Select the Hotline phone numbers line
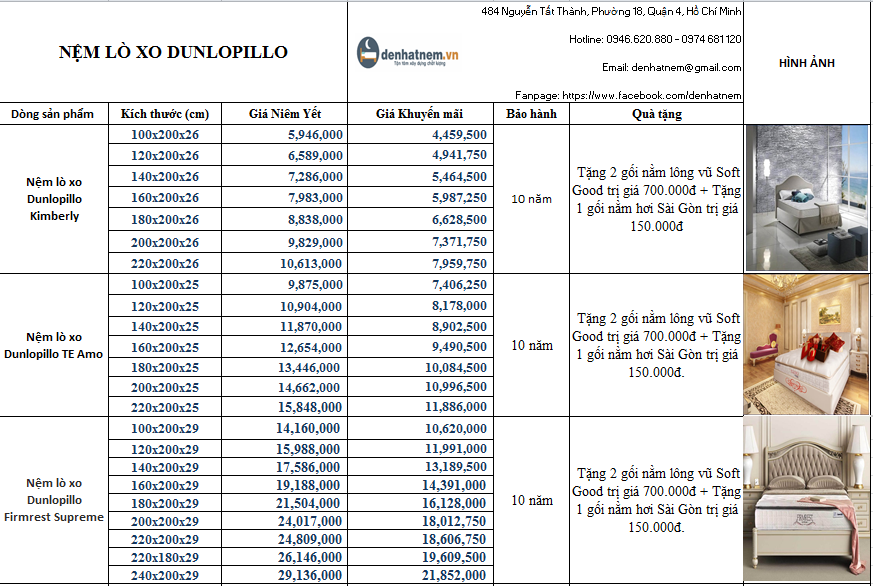The height and width of the screenshot is (586, 873). click(655, 39)
